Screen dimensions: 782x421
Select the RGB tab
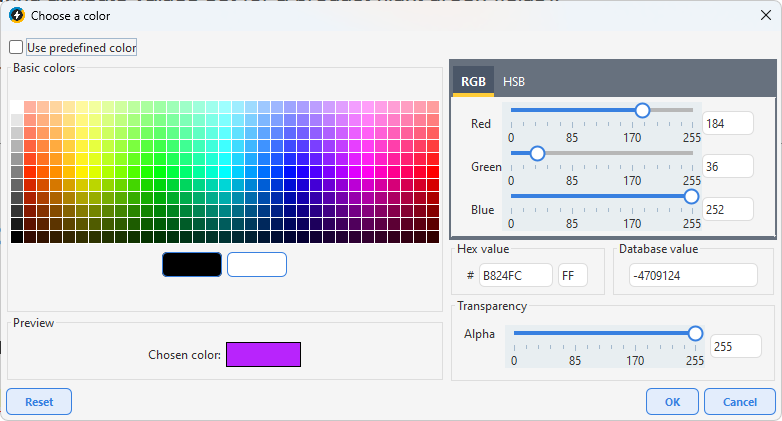point(473,82)
